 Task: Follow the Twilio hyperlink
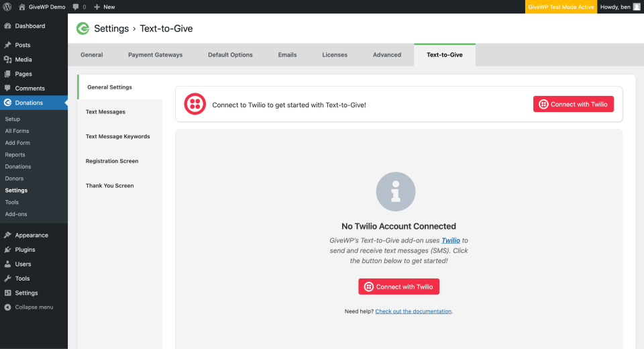tap(451, 240)
